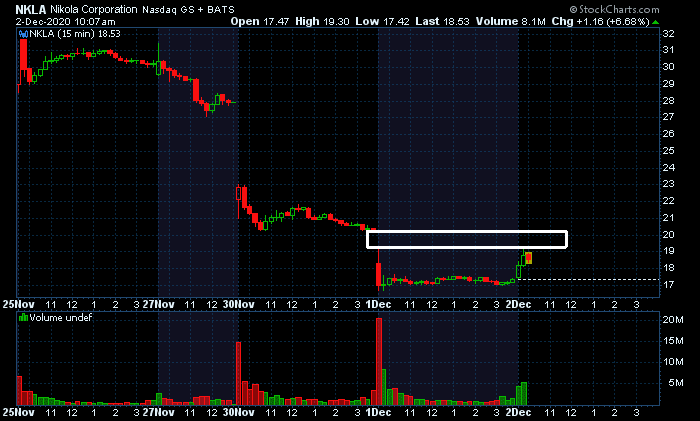Click the Volume undef legend label
Viewport: 700px width, 421px height.
pos(61,318)
